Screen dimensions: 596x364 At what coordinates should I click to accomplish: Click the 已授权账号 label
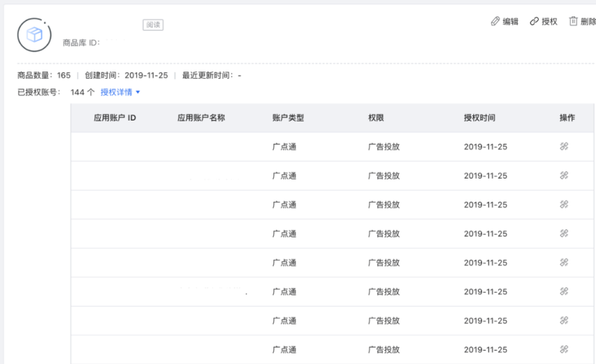click(39, 92)
